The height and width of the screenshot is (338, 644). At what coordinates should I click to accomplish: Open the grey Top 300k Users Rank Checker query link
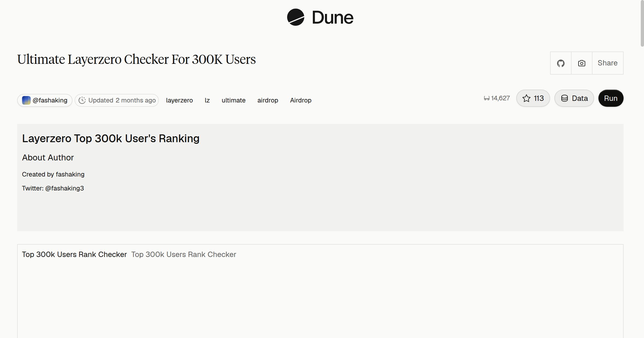point(184,254)
